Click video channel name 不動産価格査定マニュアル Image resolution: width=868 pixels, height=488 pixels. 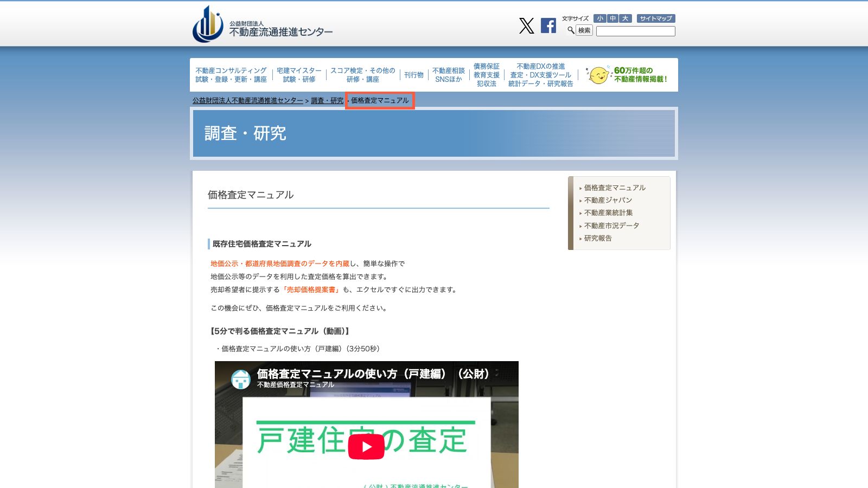296,384
